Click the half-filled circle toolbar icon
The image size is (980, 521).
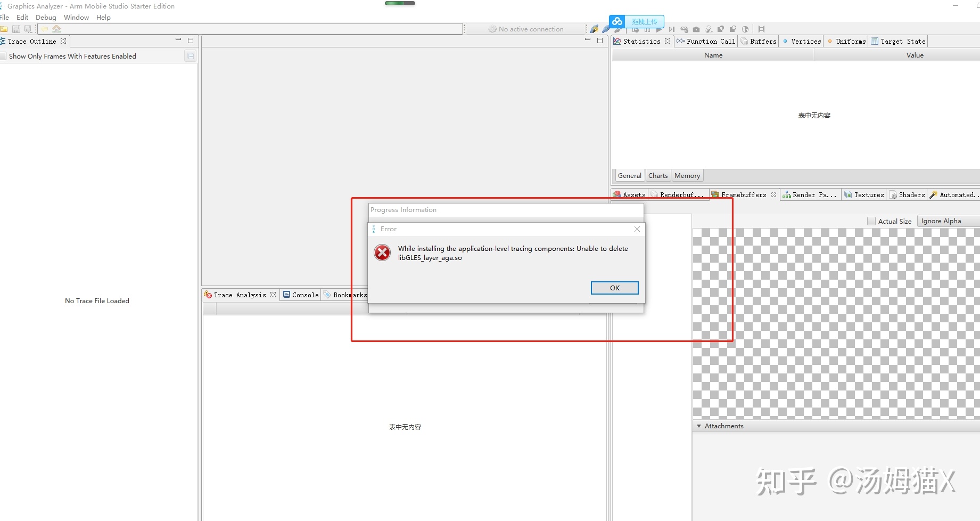click(745, 29)
